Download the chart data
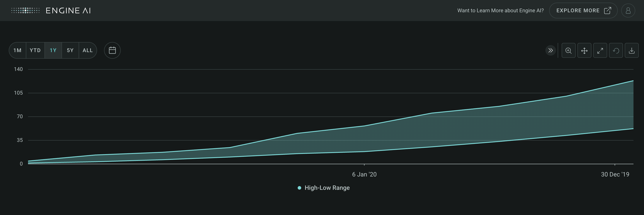644x215 pixels. [632, 51]
